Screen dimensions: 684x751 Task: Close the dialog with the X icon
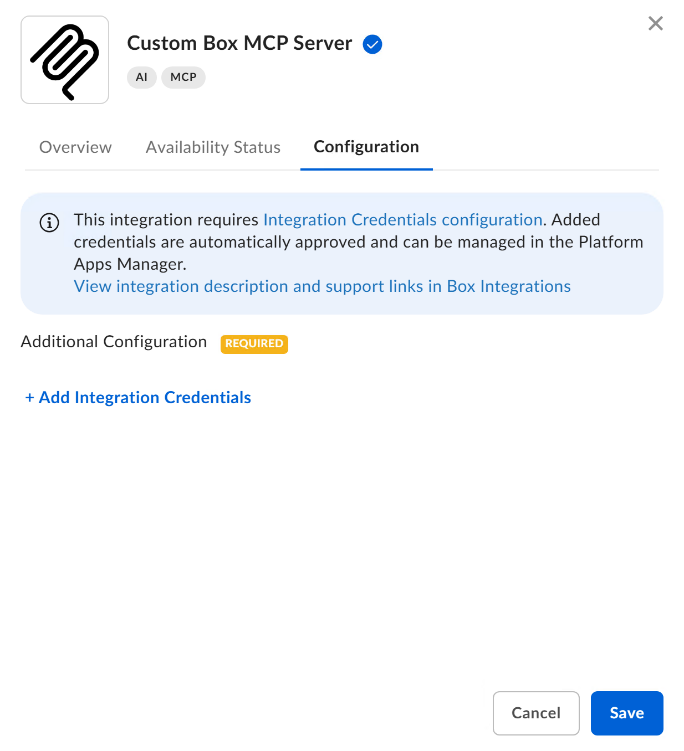pos(655,23)
